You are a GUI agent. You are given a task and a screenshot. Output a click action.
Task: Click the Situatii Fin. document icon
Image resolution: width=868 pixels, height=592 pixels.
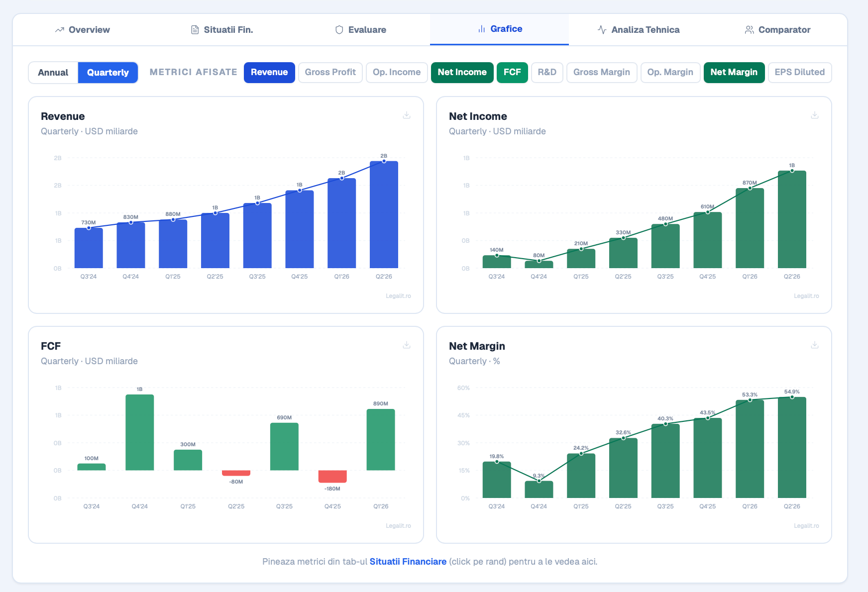195,30
